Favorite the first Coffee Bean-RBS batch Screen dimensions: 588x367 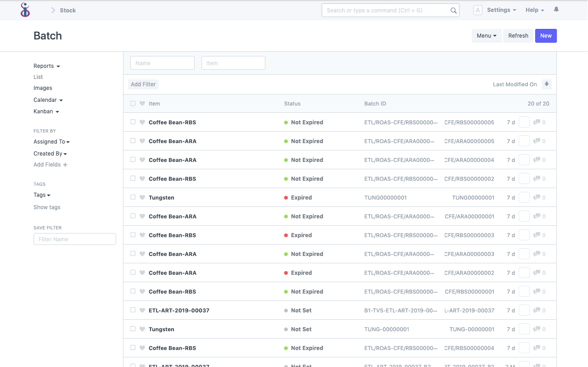coord(142,122)
